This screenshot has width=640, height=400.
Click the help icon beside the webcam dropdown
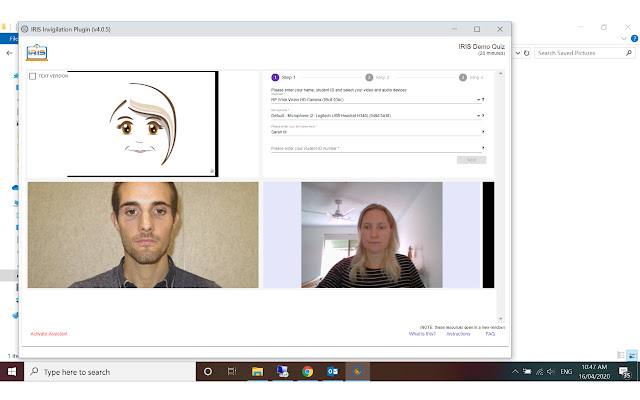(x=483, y=99)
